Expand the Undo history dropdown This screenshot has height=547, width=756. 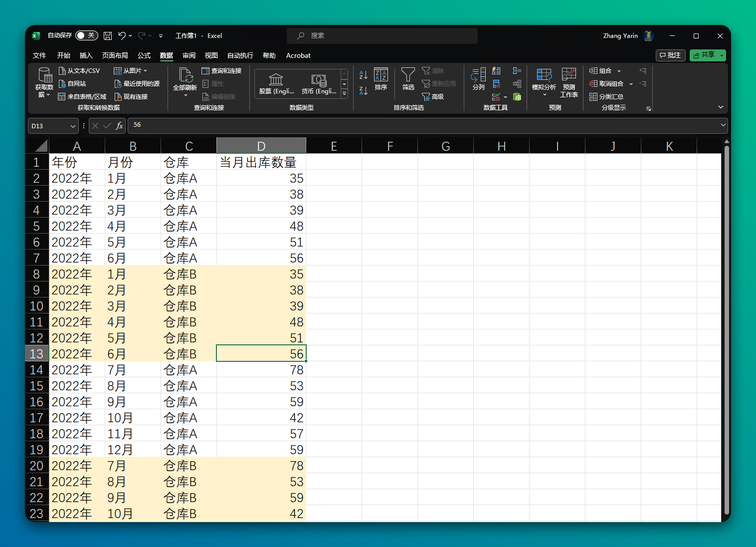131,35
